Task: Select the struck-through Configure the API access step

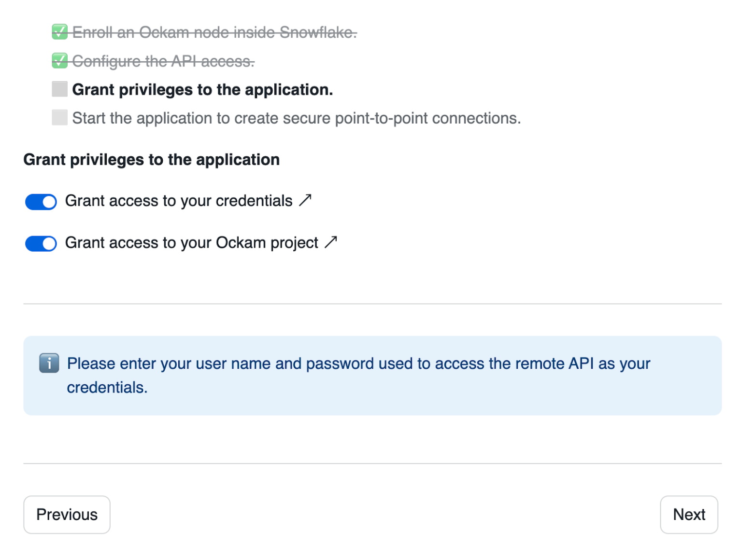Action: point(163,61)
